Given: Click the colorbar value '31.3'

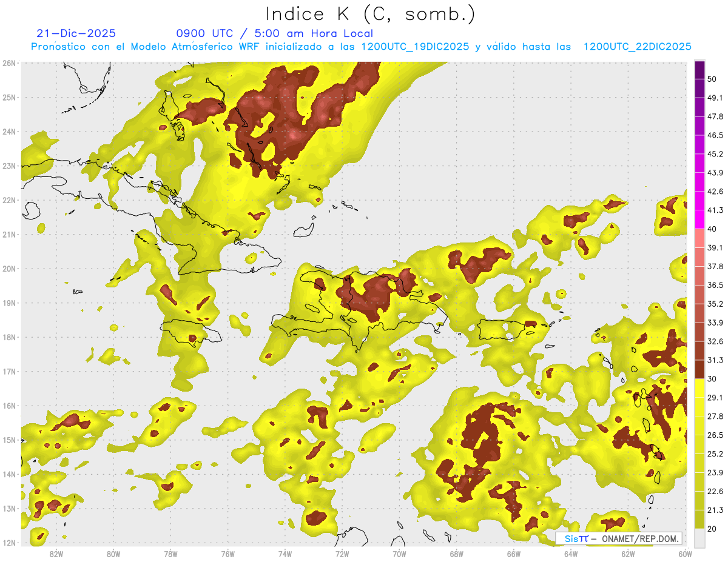Looking at the screenshot, I should tap(715, 360).
